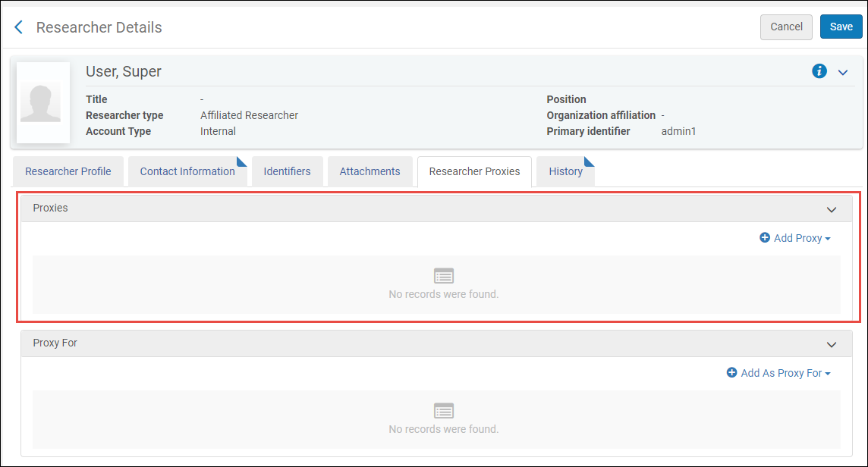
Task: Click the empty-list icon under Proxies
Action: click(444, 276)
